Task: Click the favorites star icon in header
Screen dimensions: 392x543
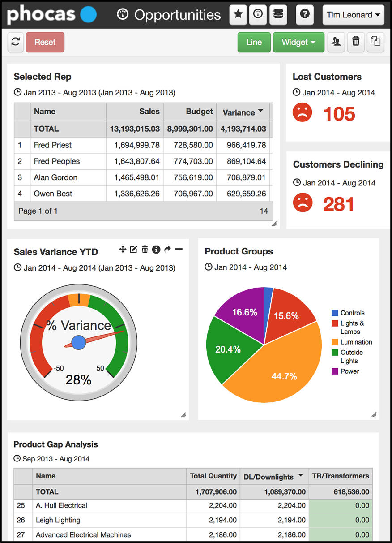Action: coord(238,15)
